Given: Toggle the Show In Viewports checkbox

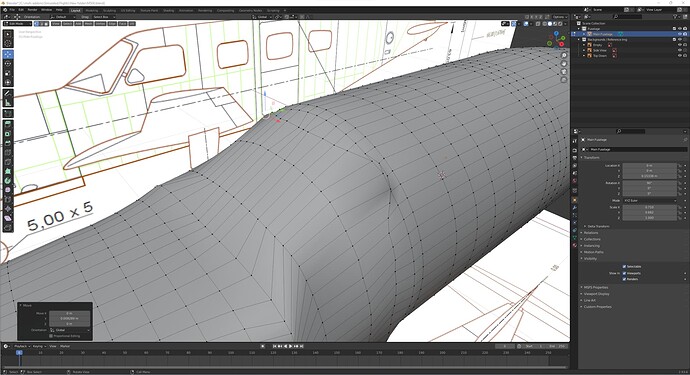Looking at the screenshot, I should [x=624, y=273].
